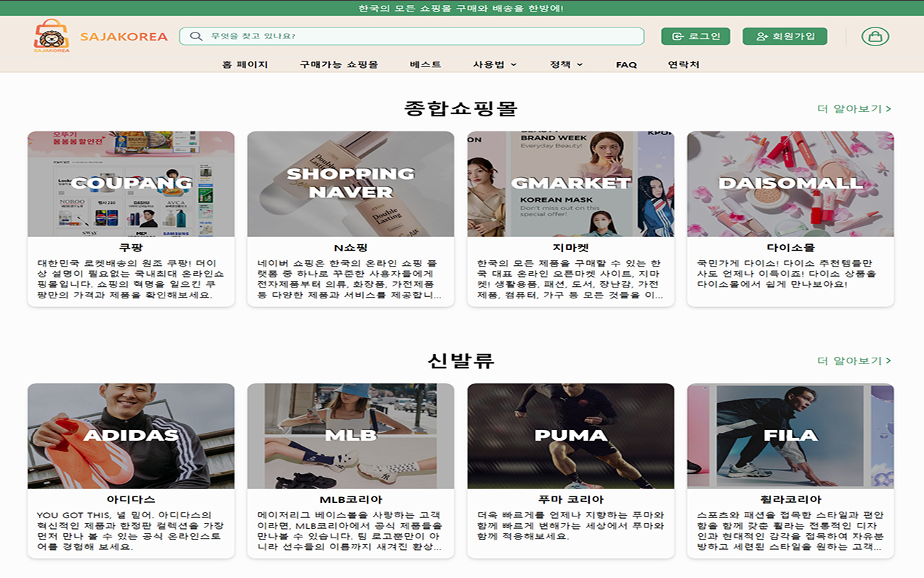The width and height of the screenshot is (924, 578).
Task: Click the SAJAKOREA brand text
Action: (124, 36)
